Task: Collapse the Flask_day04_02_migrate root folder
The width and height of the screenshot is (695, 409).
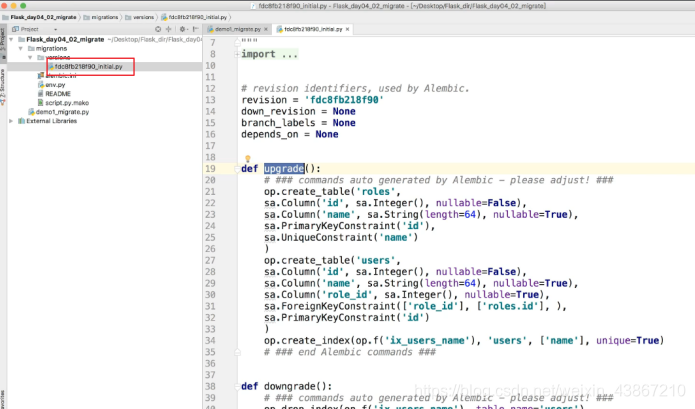Action: coord(11,39)
